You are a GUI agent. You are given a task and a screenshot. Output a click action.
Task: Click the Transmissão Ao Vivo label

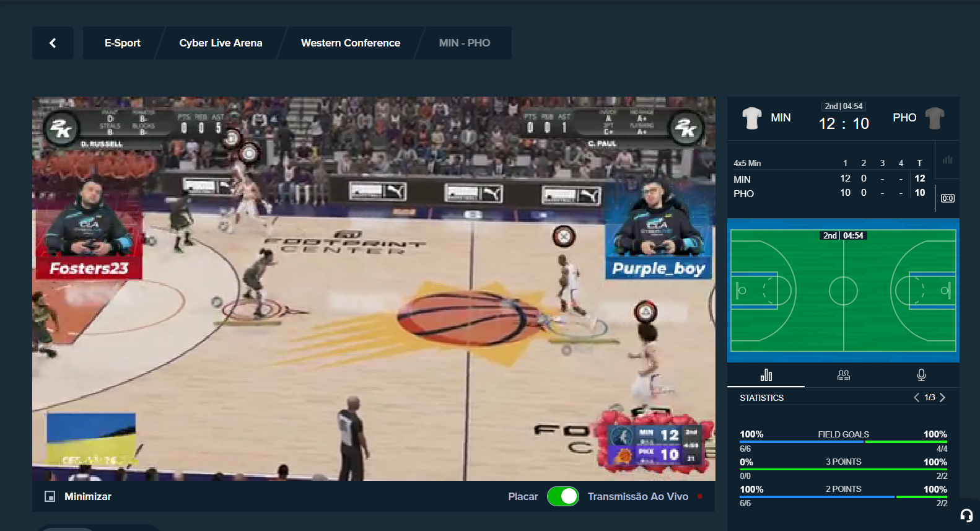tap(638, 496)
